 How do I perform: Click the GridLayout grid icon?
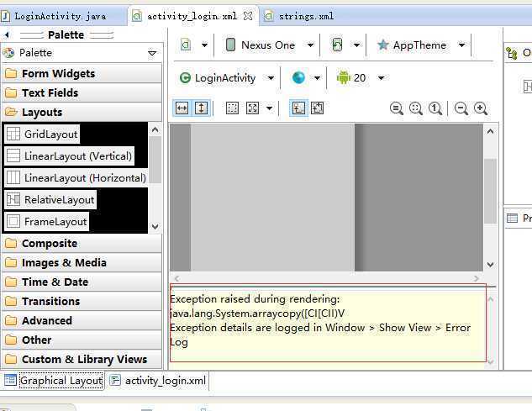click(x=13, y=134)
